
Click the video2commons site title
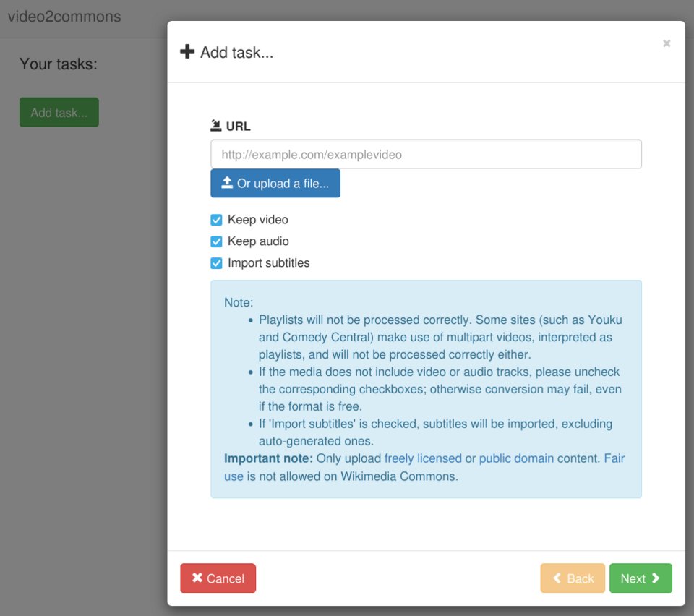pyautogui.click(x=64, y=17)
